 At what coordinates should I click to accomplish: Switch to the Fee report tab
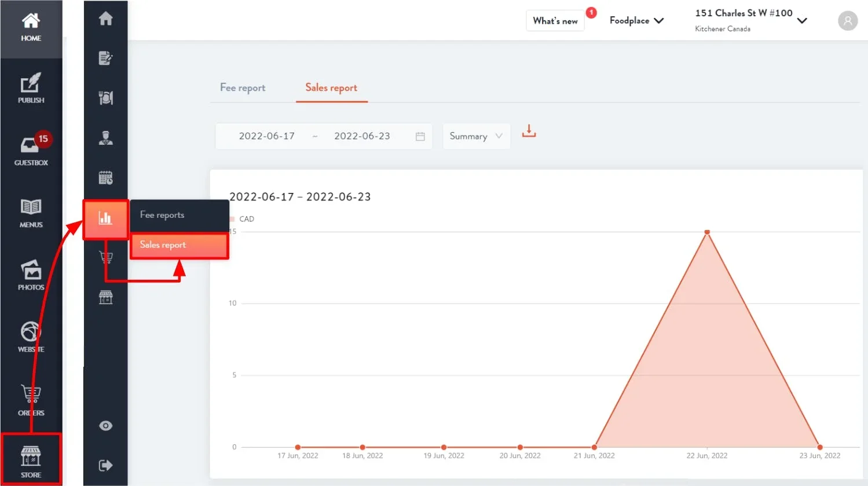[243, 88]
